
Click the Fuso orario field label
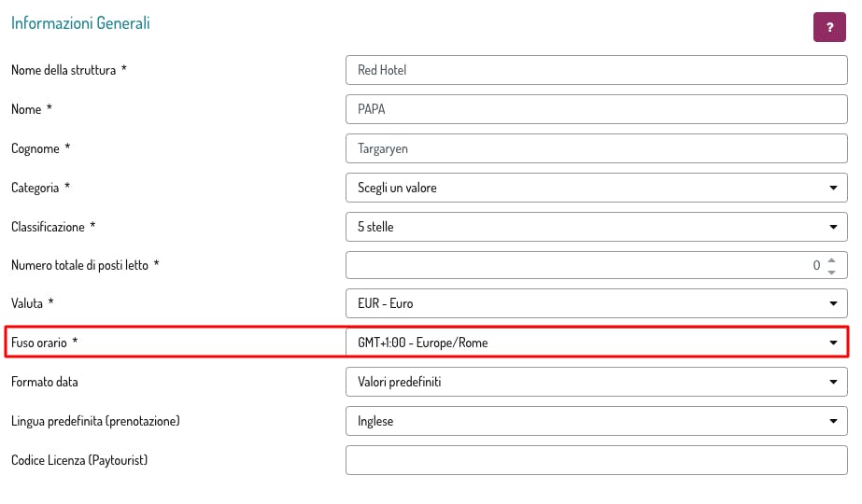coord(39,343)
